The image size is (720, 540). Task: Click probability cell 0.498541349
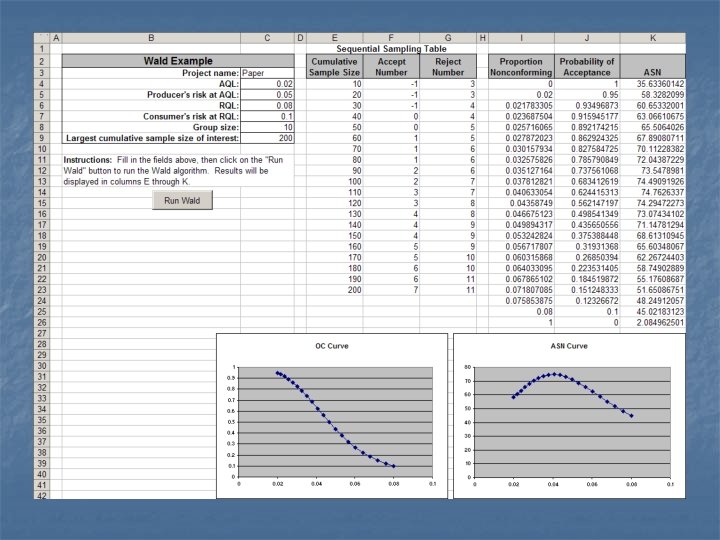click(x=587, y=214)
